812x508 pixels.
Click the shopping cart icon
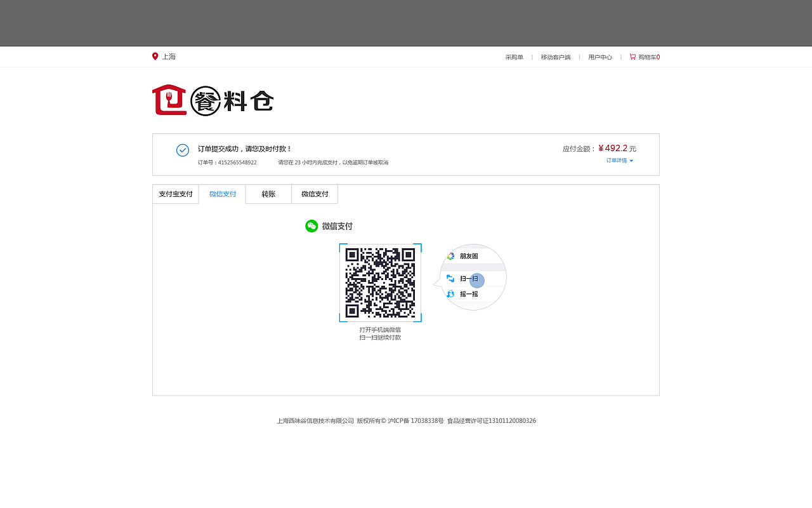coord(632,57)
